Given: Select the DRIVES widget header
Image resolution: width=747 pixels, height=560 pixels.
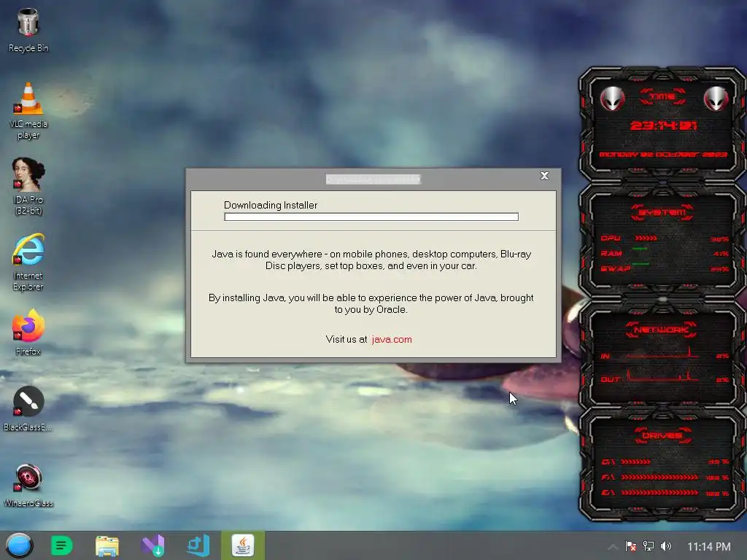Looking at the screenshot, I should pos(662,435).
